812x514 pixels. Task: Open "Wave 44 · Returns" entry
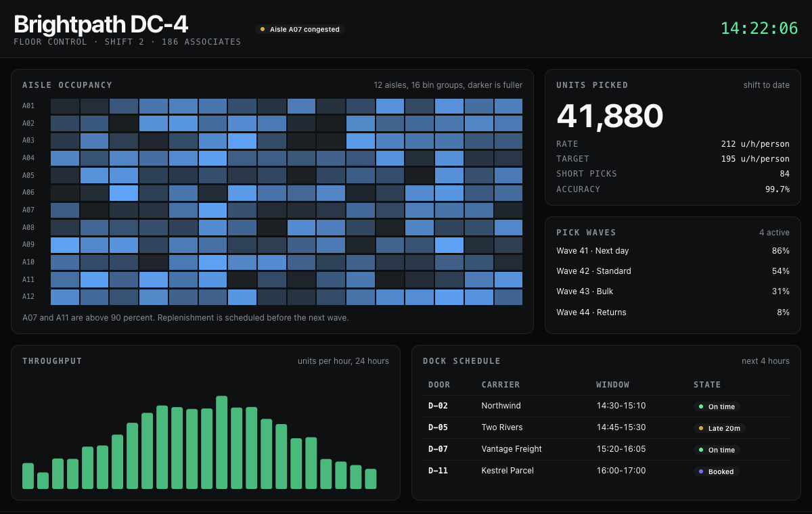pos(591,312)
